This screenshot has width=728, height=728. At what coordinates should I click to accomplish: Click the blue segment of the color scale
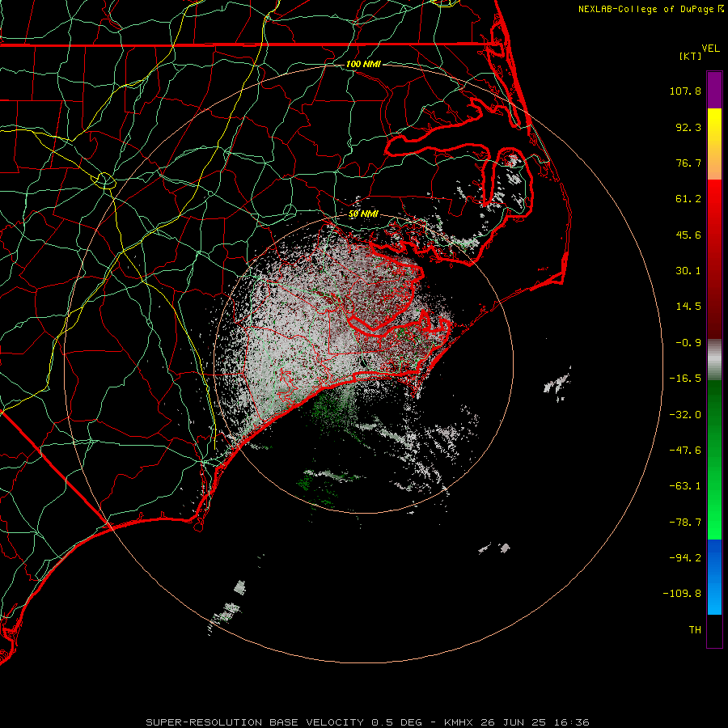[714, 577]
